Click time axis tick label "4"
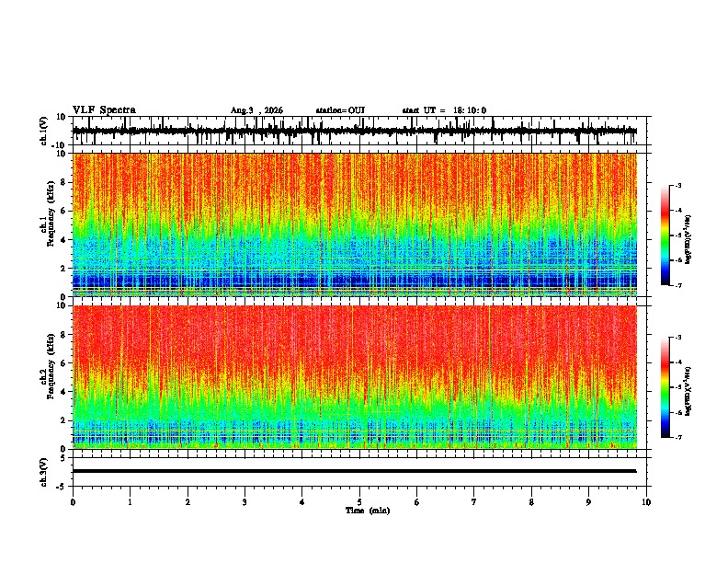 [302, 502]
